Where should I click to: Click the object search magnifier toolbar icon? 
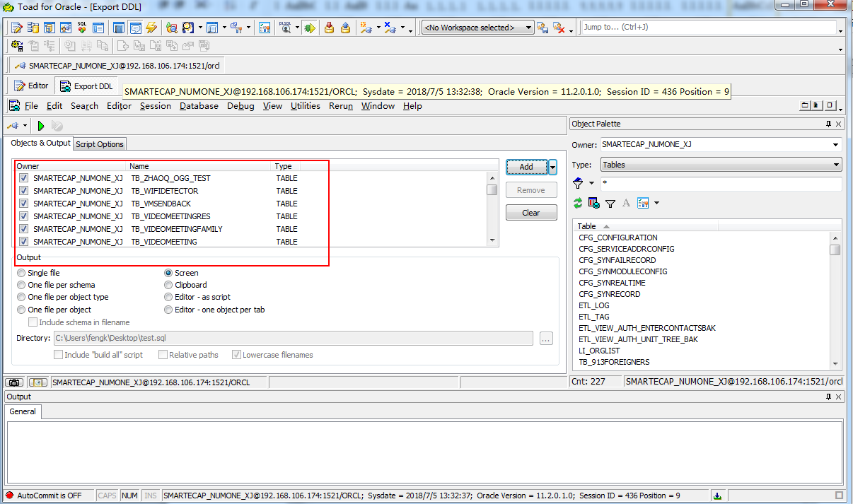(x=172, y=28)
